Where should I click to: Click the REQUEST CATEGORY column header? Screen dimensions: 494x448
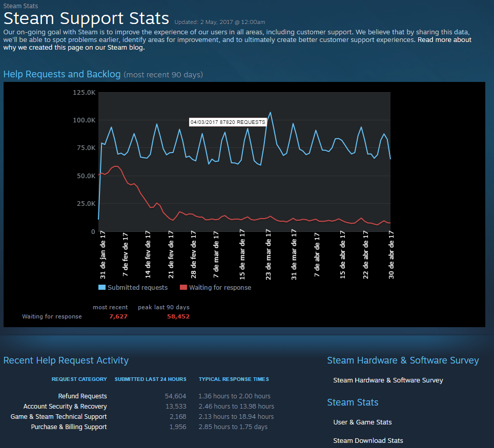[79, 379]
